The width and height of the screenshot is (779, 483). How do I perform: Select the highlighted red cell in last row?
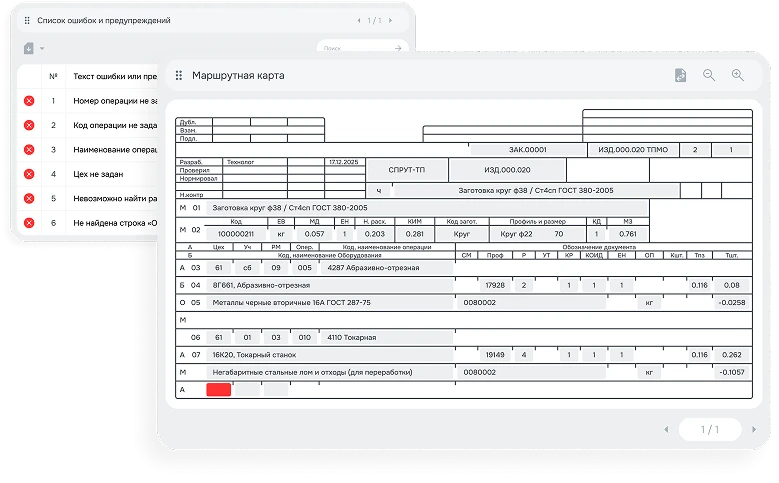(218, 390)
